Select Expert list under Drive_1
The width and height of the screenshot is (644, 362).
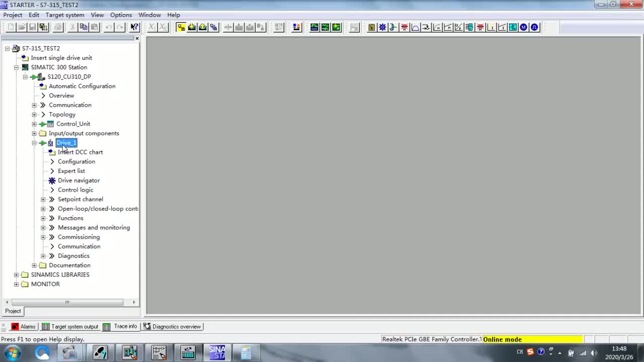pos(71,171)
